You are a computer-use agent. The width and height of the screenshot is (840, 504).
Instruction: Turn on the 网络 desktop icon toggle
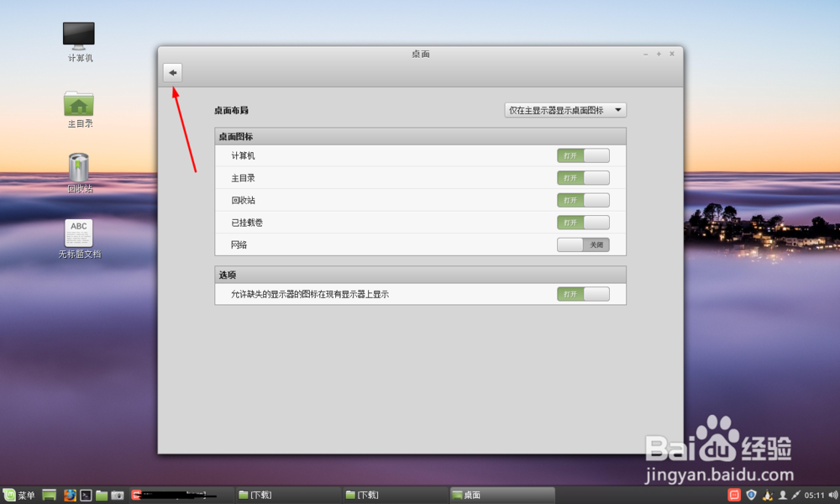[x=583, y=244]
